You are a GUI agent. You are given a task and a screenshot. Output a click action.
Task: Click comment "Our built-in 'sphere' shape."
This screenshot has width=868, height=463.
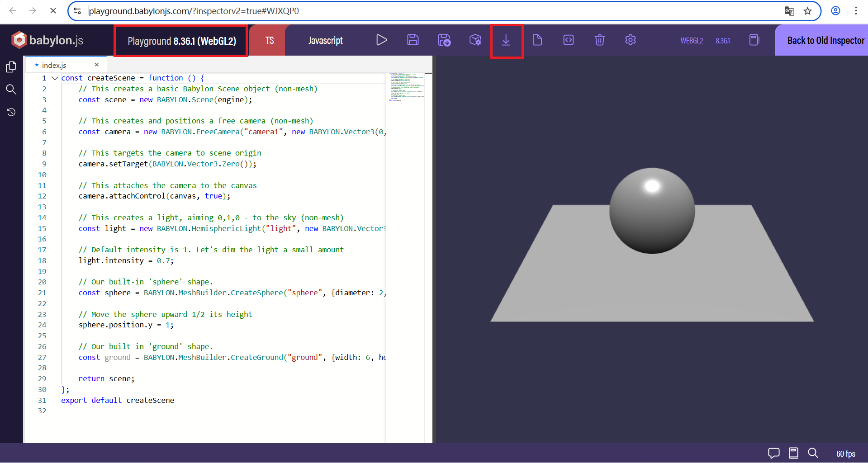point(146,282)
